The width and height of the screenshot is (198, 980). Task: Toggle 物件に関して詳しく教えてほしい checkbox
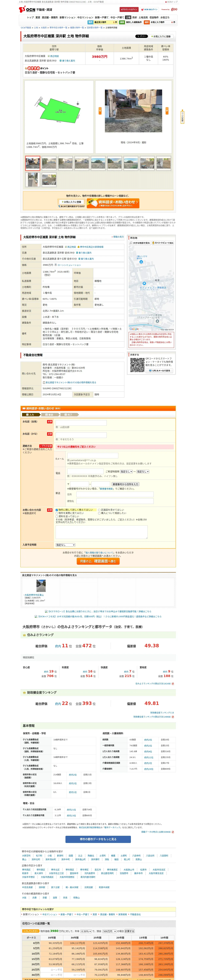[57, 510]
